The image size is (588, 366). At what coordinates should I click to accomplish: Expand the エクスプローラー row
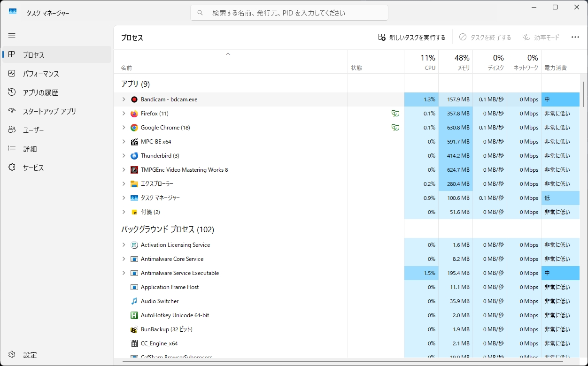click(x=124, y=184)
